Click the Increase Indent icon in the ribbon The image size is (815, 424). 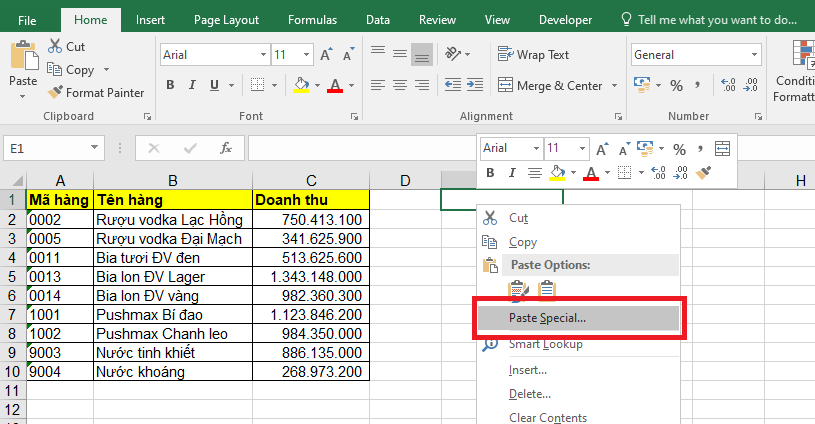pyautogui.click(x=474, y=86)
